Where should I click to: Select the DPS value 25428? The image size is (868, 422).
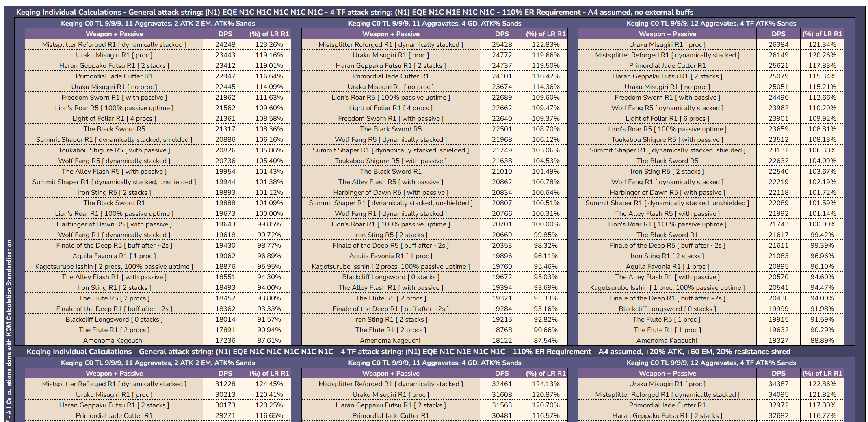[502, 44]
